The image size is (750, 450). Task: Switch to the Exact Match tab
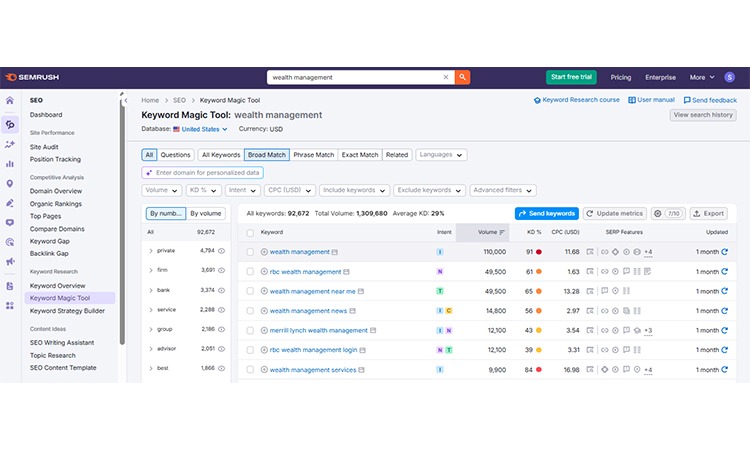[x=360, y=155]
